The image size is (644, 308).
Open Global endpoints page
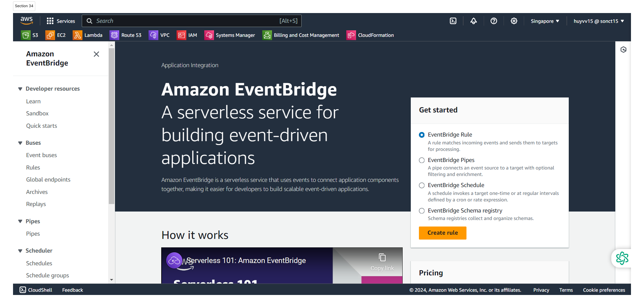click(48, 180)
